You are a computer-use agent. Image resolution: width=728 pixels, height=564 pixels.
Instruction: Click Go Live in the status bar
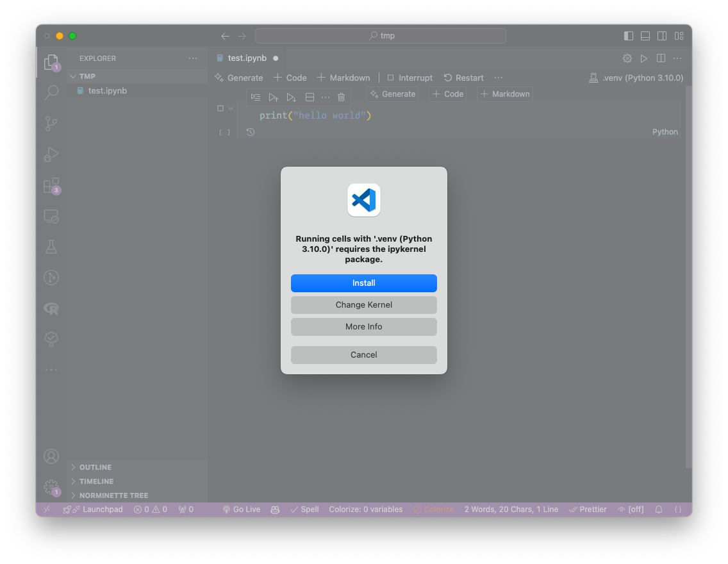click(242, 510)
